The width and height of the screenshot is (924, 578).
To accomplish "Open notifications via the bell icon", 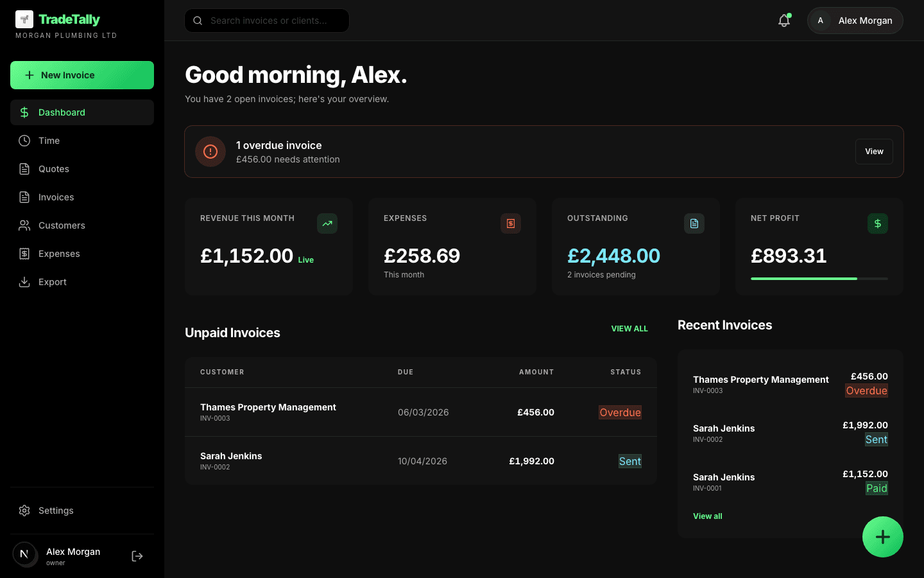I will tap(783, 20).
